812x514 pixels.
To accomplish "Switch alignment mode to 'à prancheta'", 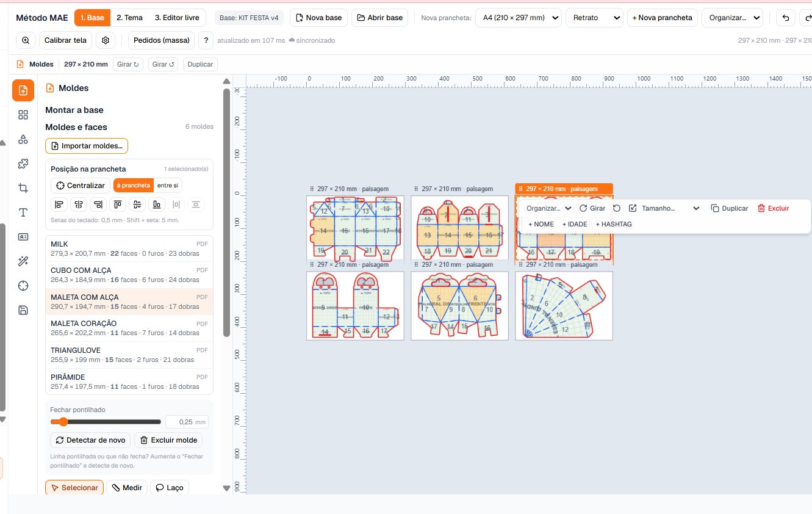I will (x=133, y=186).
